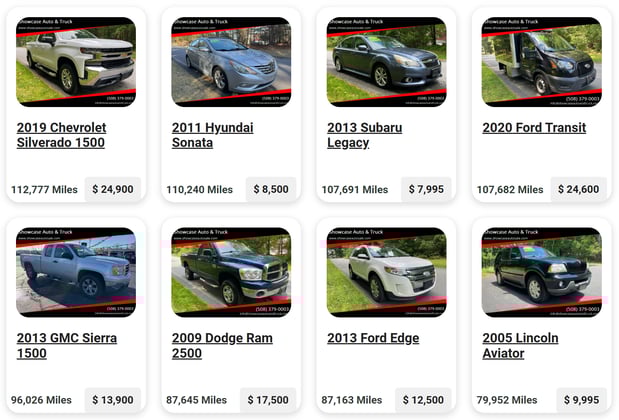
Task: Click the silver GMC Sierra photo
Action: [x=76, y=272]
